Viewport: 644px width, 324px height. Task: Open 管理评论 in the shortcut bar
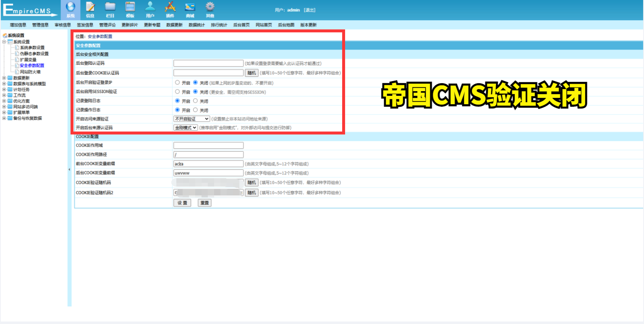(107, 25)
